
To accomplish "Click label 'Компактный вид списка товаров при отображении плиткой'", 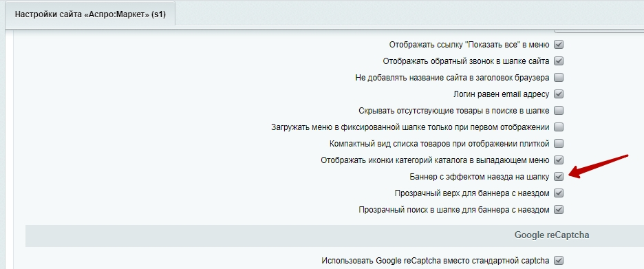I will click(x=440, y=144).
